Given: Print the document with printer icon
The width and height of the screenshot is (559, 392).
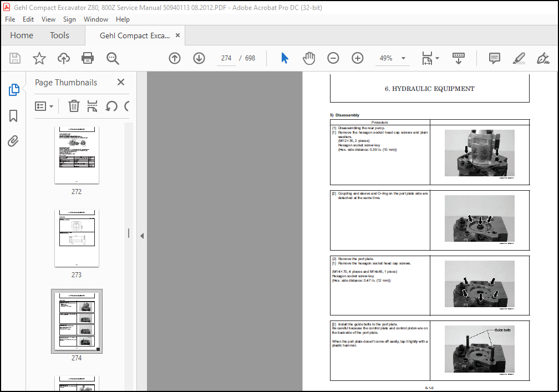Looking at the screenshot, I should coord(88,58).
